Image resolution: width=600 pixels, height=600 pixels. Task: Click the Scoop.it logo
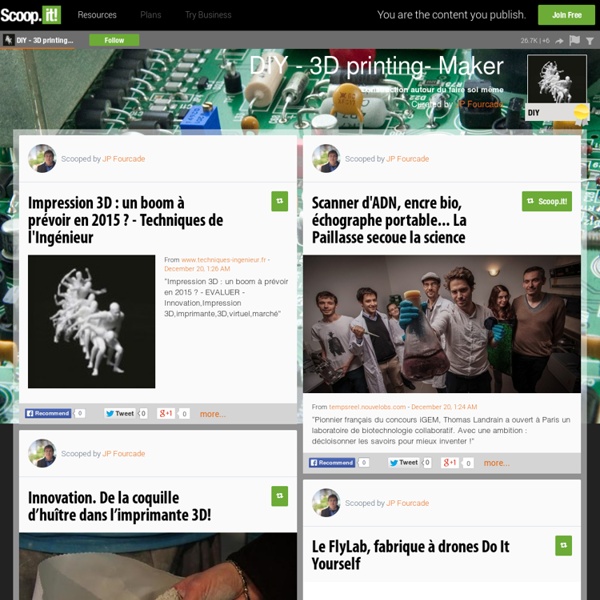click(x=31, y=15)
